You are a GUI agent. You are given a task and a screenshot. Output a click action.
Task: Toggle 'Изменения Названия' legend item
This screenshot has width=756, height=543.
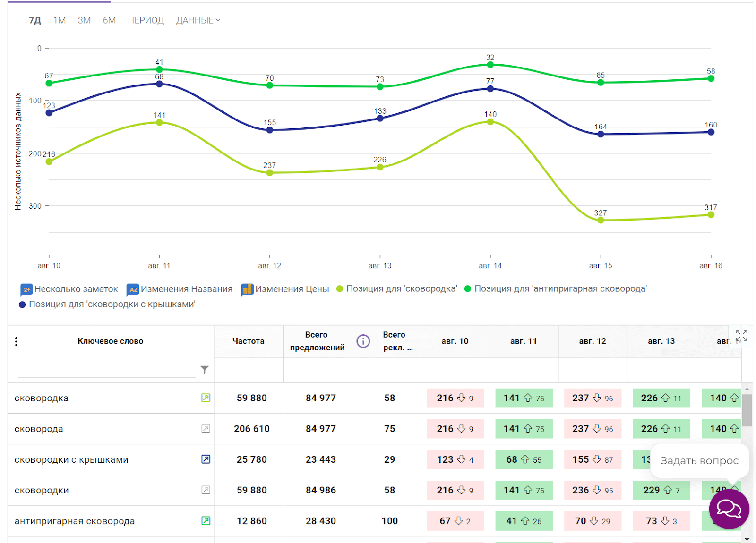click(x=180, y=289)
